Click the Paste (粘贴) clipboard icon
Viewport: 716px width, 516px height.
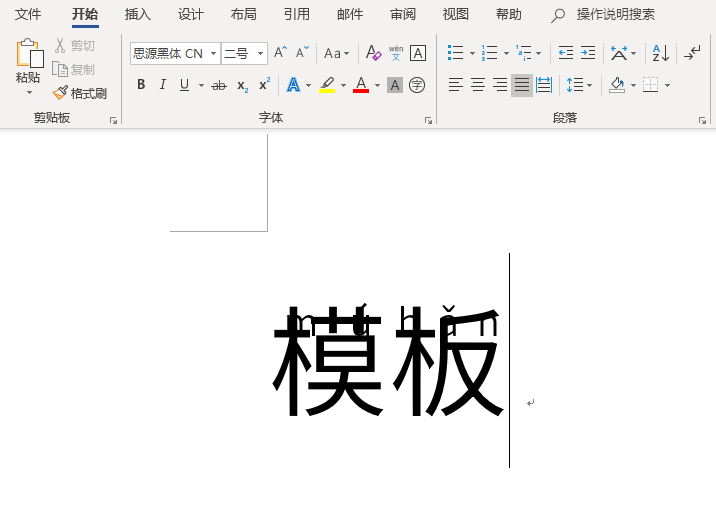click(29, 53)
